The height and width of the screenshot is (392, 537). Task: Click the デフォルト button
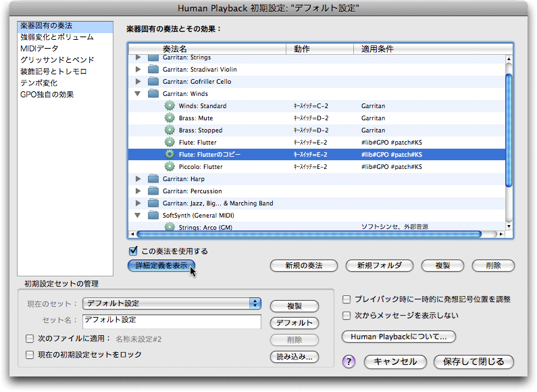coord(295,323)
